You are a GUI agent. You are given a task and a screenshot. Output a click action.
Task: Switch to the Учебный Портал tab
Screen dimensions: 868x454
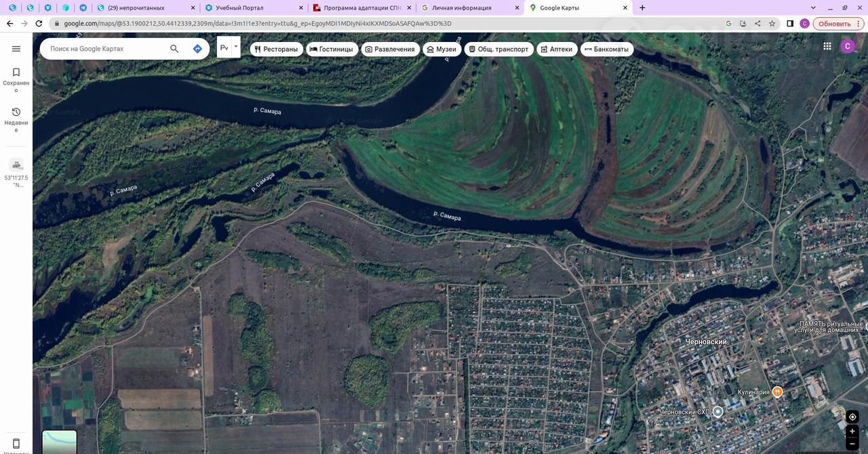(x=251, y=8)
